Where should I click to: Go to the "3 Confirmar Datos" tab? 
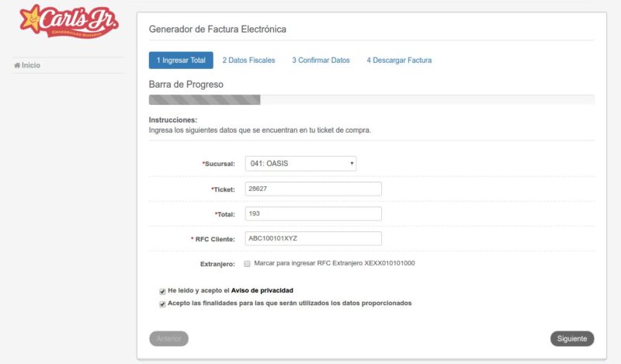(321, 60)
